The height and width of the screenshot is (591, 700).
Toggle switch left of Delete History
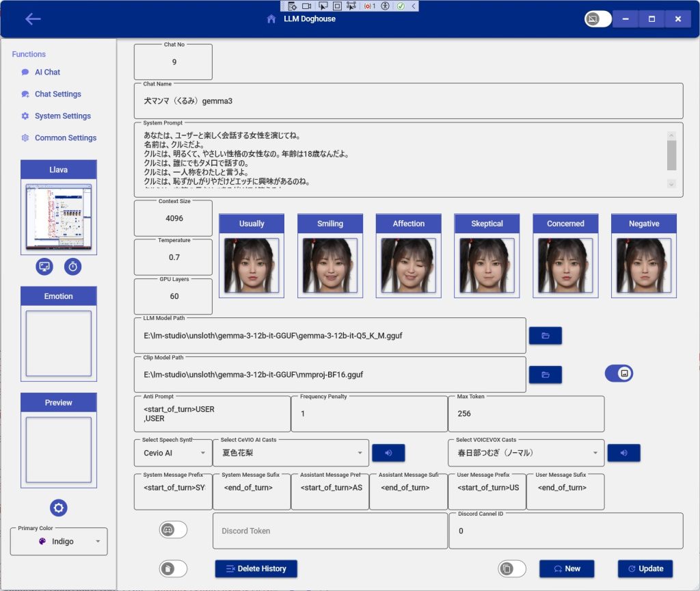tap(173, 568)
